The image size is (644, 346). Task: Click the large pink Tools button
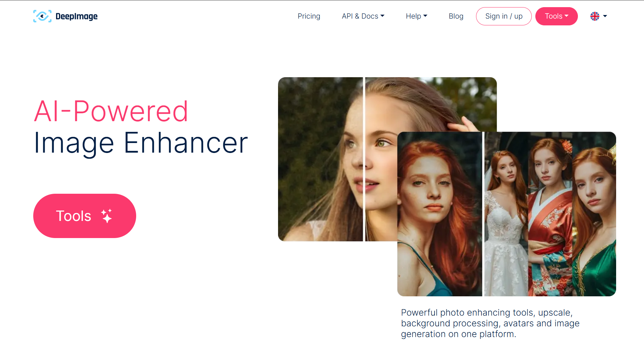(x=85, y=216)
